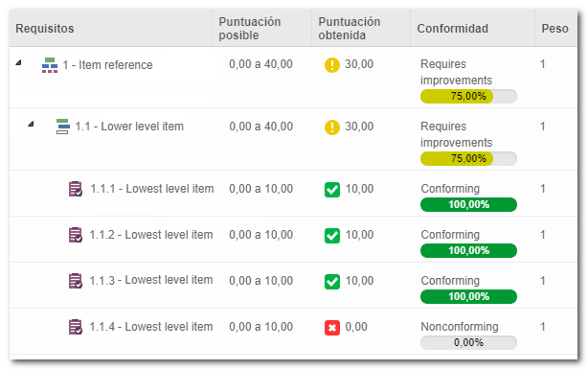Click the checklist icon for item 1.1.2
The image size is (588, 370).
click(x=76, y=235)
